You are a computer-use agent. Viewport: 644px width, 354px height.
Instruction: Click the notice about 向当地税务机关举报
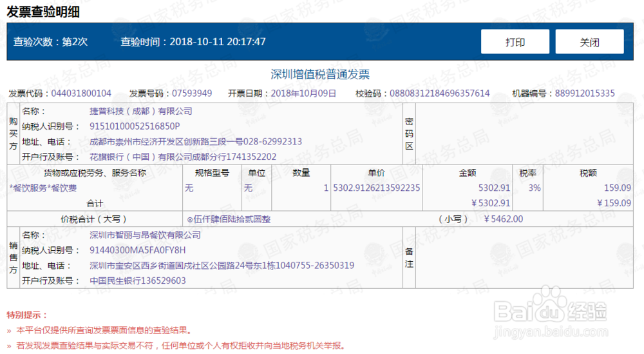pos(181,346)
